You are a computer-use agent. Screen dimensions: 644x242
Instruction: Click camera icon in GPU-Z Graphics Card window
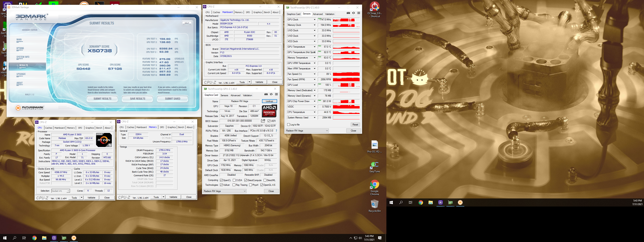pos(266,94)
